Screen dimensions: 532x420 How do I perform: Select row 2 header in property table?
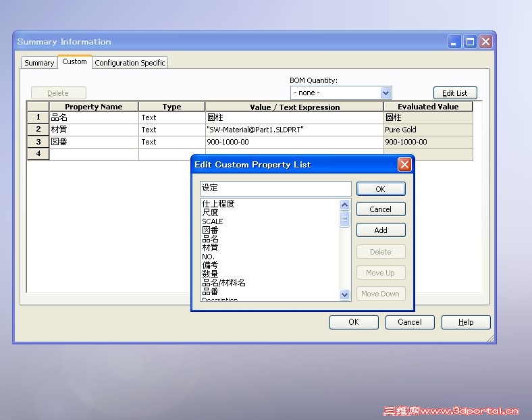click(38, 130)
